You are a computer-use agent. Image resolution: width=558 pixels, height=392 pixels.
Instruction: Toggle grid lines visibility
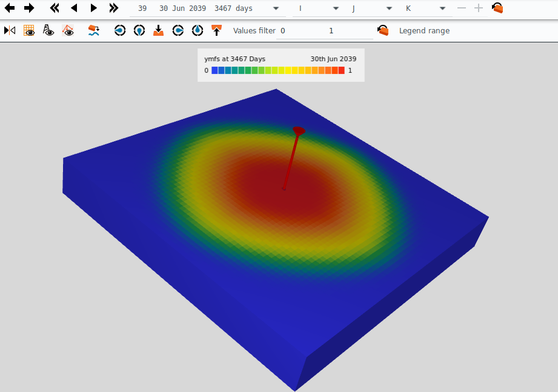pyautogui.click(x=29, y=30)
